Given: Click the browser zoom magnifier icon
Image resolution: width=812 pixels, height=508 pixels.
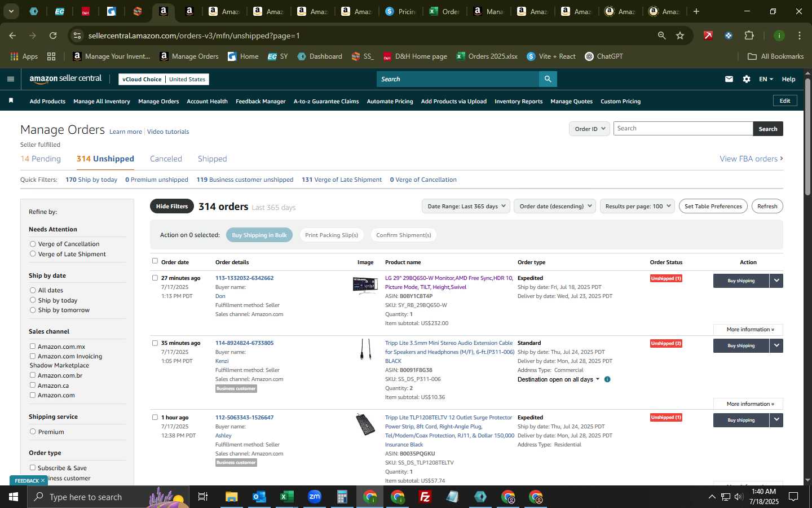Looking at the screenshot, I should (x=661, y=36).
